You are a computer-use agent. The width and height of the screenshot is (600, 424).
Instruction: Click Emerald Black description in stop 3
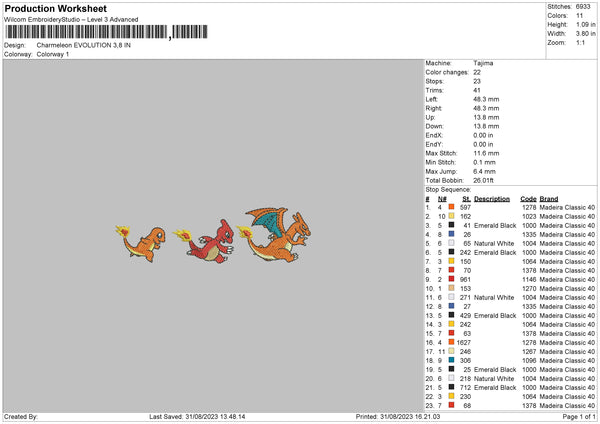pyautogui.click(x=495, y=225)
